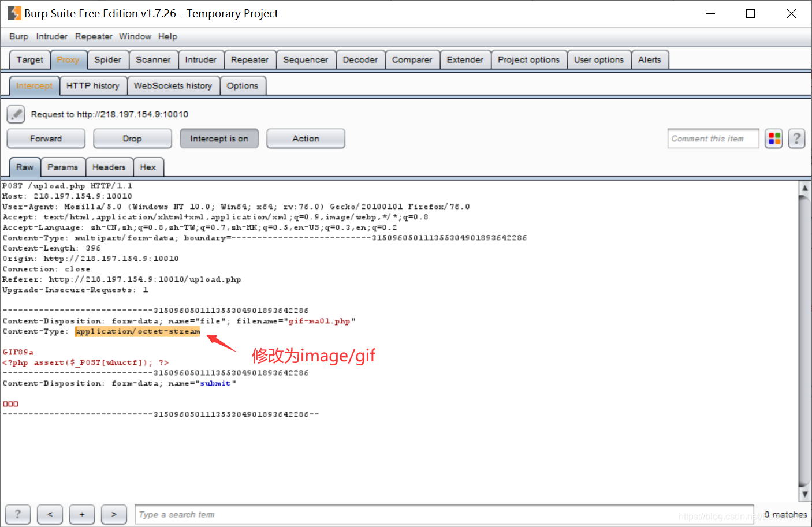Click the vertical scrollbar of request editor
Viewport: 812px width, 527px height.
(x=804, y=341)
